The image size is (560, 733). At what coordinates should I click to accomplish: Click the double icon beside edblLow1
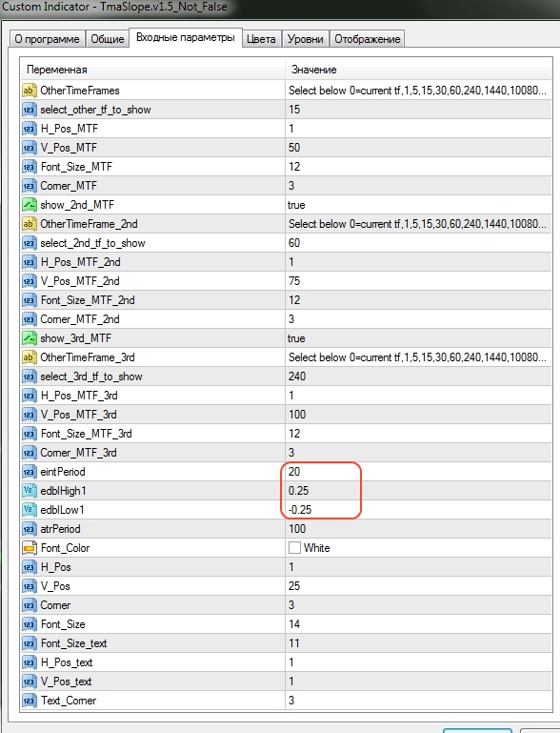pos(29,510)
